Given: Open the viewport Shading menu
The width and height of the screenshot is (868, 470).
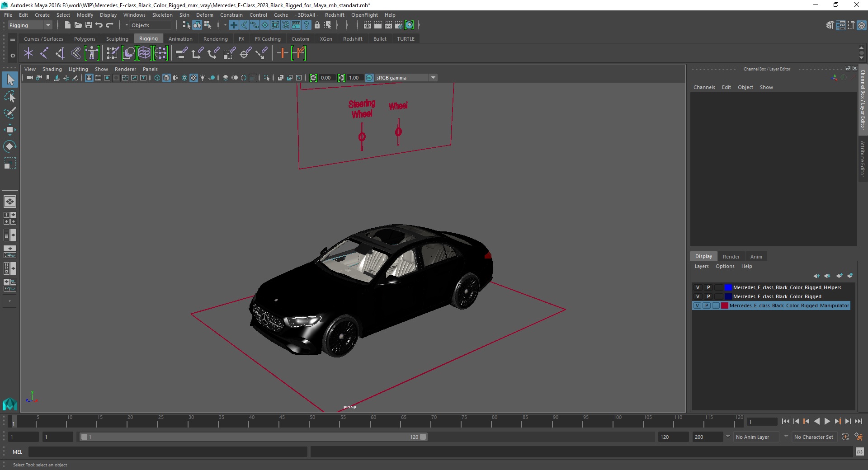Looking at the screenshot, I should pyautogui.click(x=52, y=69).
